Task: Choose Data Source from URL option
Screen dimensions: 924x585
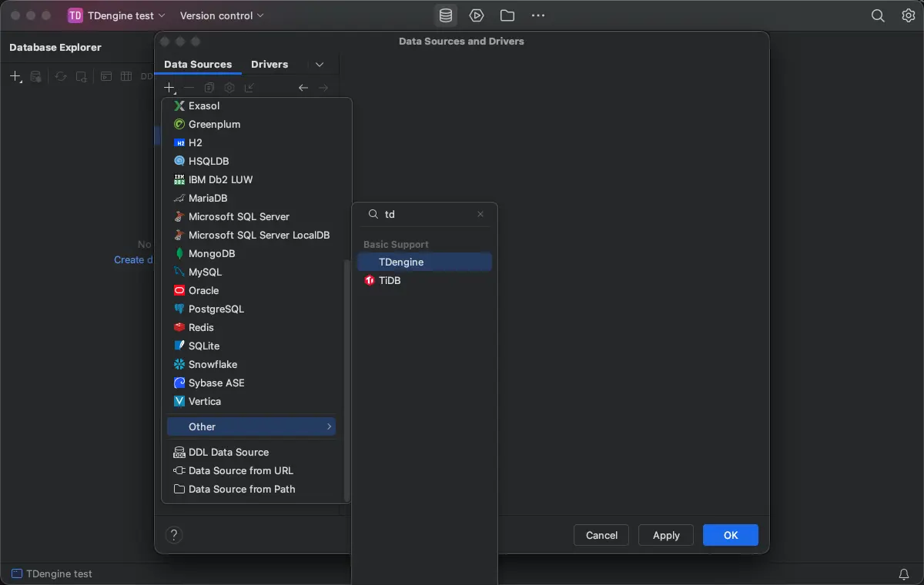Action: click(251, 470)
